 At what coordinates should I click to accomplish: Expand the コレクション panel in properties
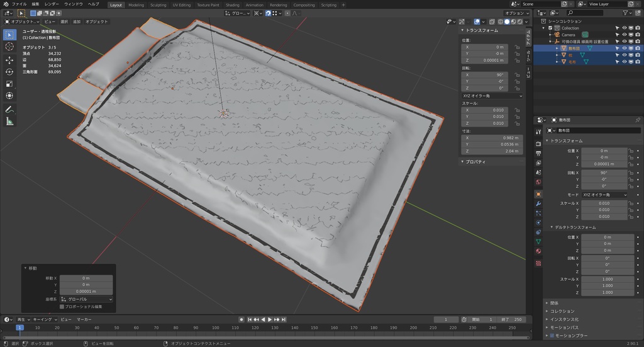[x=562, y=311]
